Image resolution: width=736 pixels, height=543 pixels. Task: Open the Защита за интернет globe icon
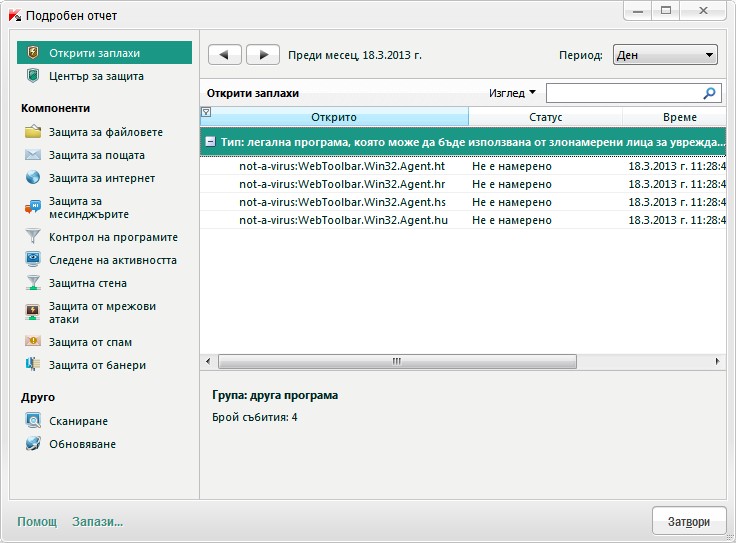pyautogui.click(x=33, y=178)
